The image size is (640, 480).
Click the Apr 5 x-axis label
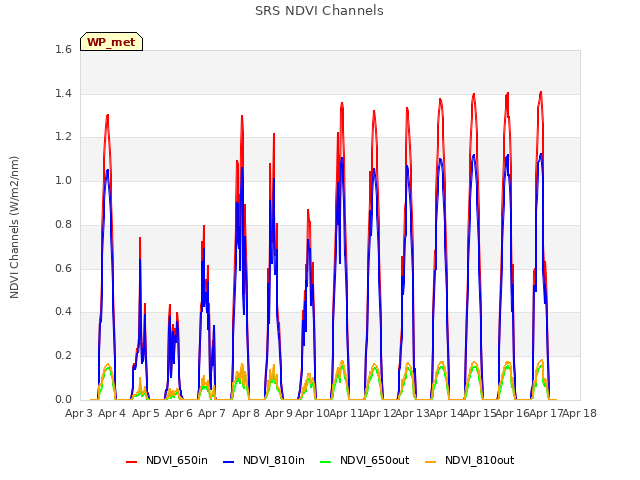click(146, 413)
